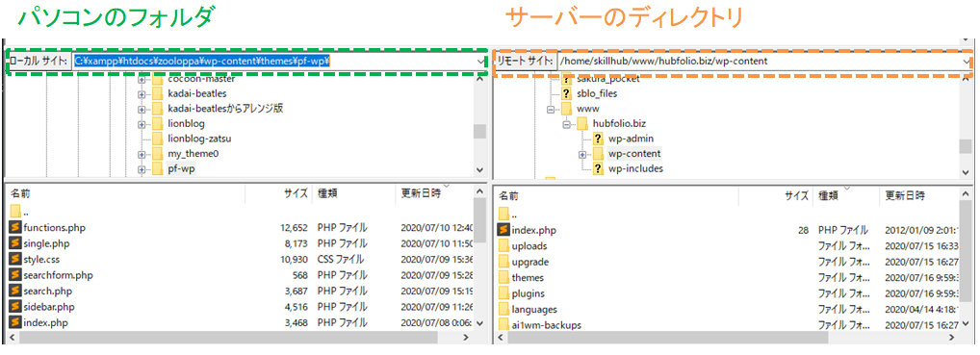Click the searchform.php file icon
Viewport: 980px width, 355px height.
click(15, 275)
